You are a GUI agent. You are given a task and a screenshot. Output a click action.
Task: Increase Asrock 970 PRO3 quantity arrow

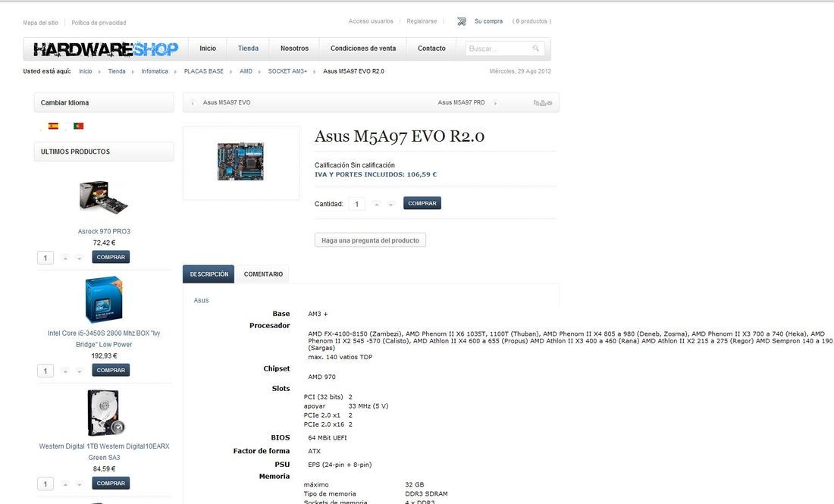tap(65, 258)
